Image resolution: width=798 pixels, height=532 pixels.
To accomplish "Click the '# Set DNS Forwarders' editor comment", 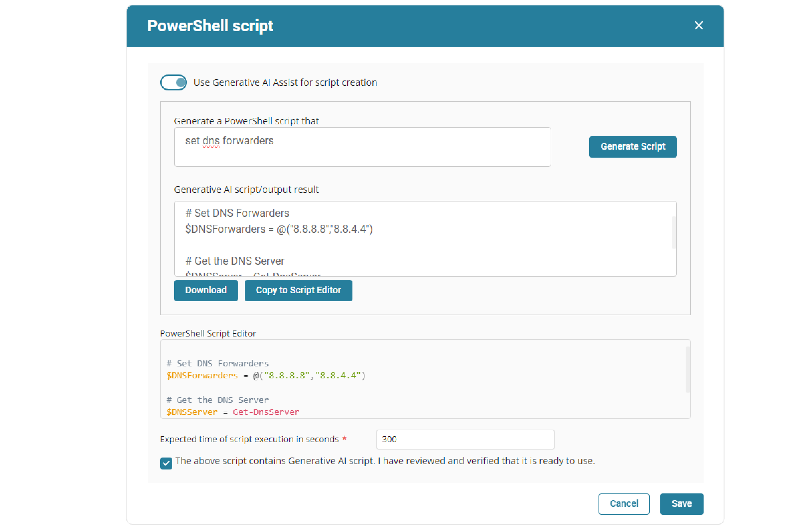I will [217, 363].
